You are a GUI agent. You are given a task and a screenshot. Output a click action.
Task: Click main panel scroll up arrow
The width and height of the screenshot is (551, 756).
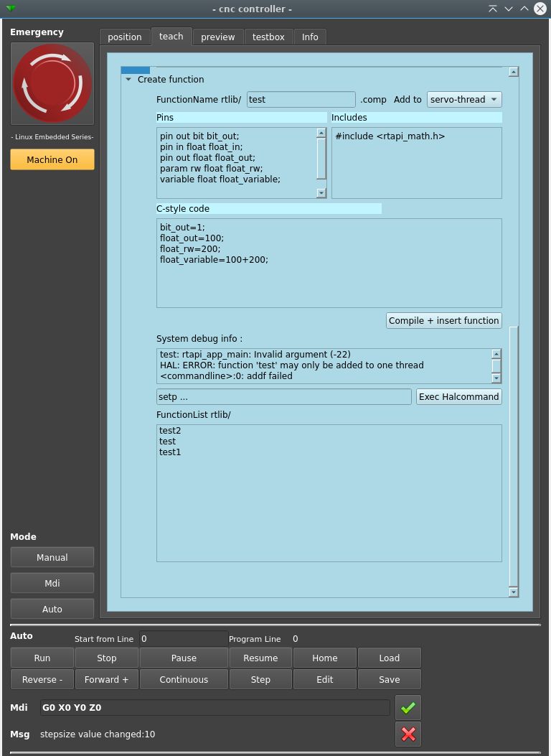pos(514,72)
